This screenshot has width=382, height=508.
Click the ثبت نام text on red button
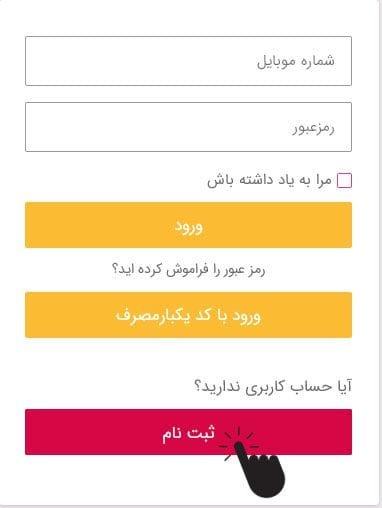coord(189,433)
